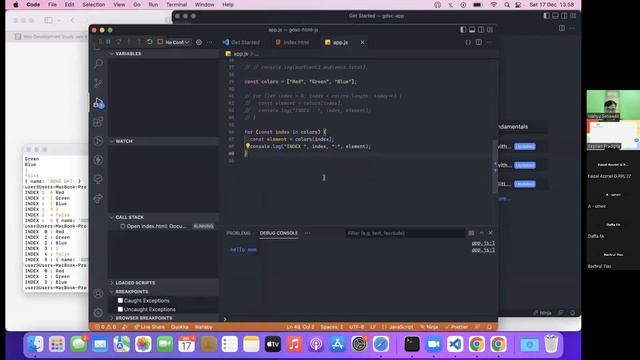Click Quokka status bar item
The image size is (640, 360).
click(180, 327)
